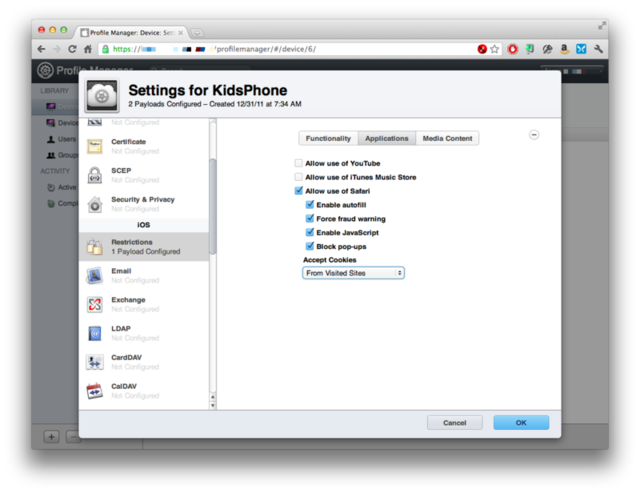
Task: Click the add plus button in background window
Action: (51, 437)
